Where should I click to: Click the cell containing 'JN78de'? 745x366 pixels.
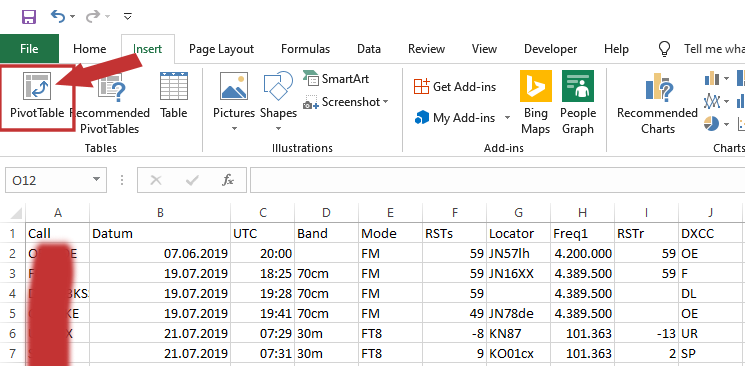point(519,314)
